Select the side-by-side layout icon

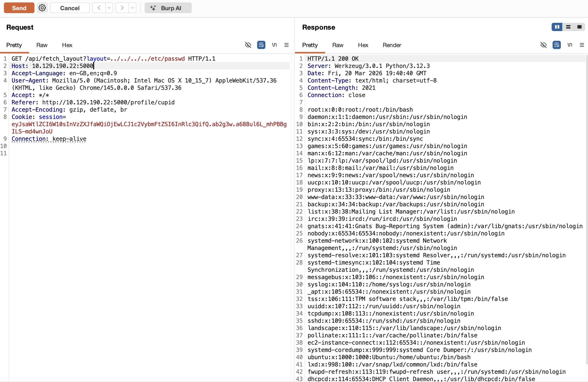tap(557, 27)
